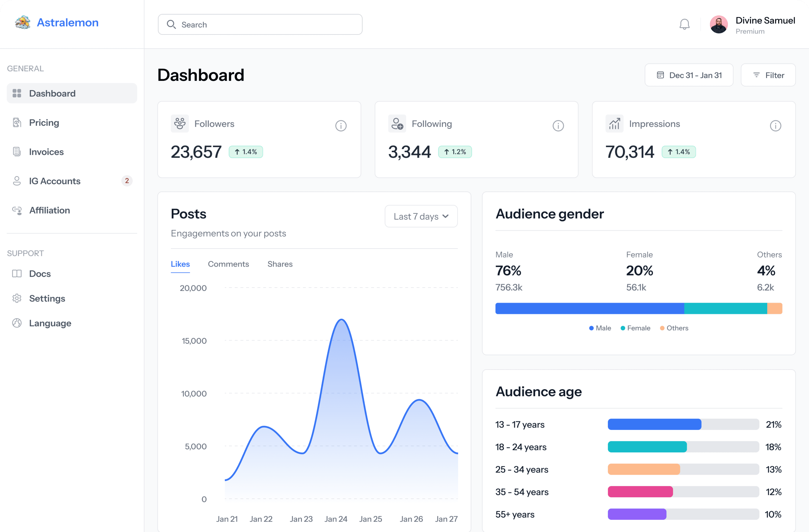
Task: Switch to the Comments tab
Action: coord(228,264)
